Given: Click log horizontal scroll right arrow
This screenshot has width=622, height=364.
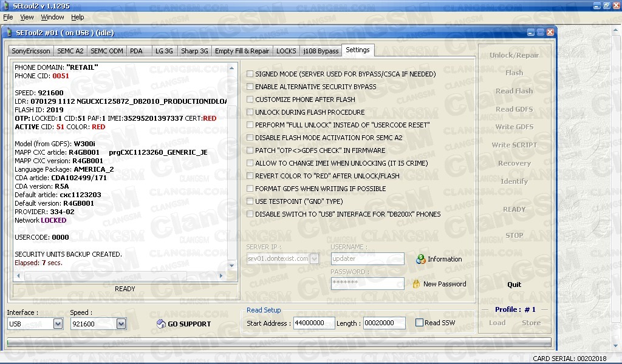Looking at the screenshot, I should (221, 275).
